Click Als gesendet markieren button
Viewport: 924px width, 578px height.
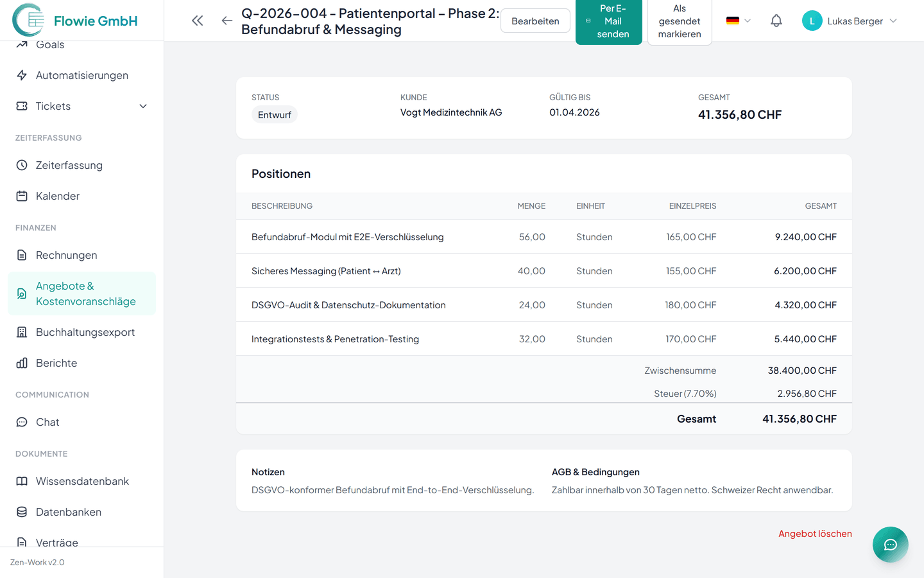point(680,21)
